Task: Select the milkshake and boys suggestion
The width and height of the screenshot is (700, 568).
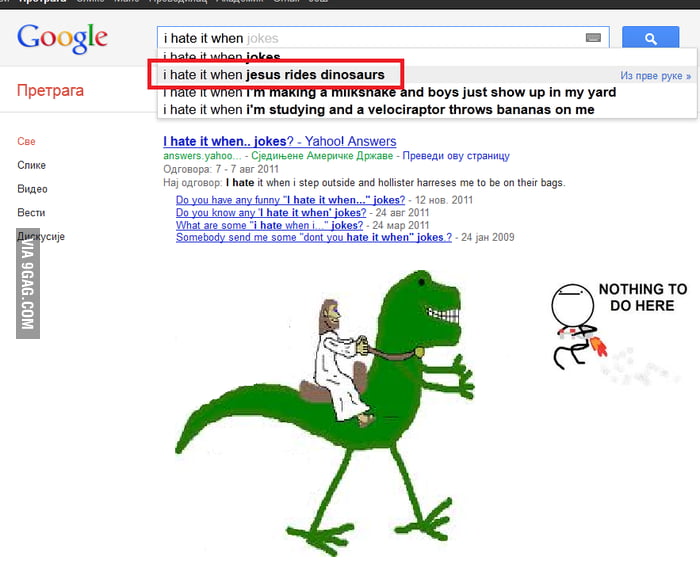Action: 389,92
